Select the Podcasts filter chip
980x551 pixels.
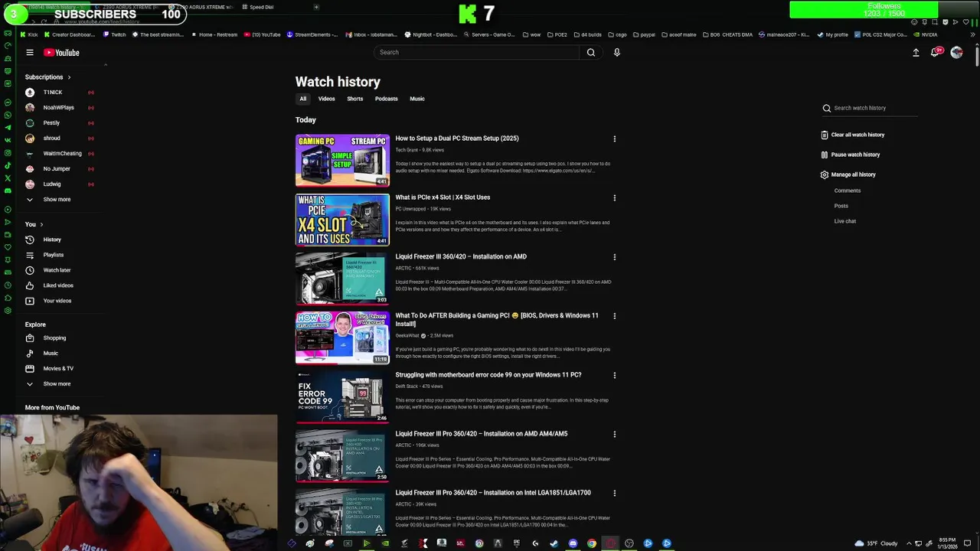point(386,99)
